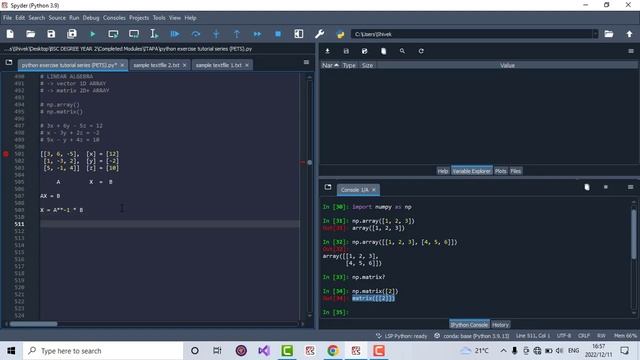
Task: Show the Plots pane tab
Action: (x=500, y=171)
